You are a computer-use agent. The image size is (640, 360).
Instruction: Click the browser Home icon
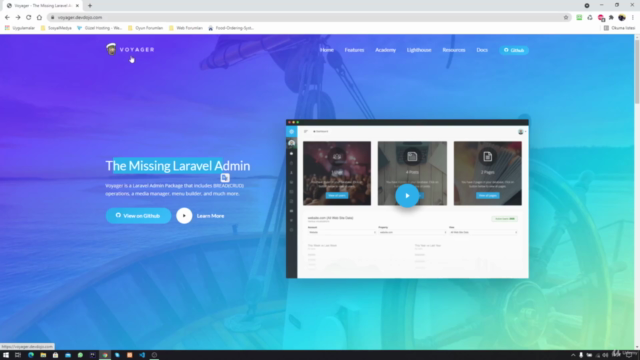[x=39, y=17]
